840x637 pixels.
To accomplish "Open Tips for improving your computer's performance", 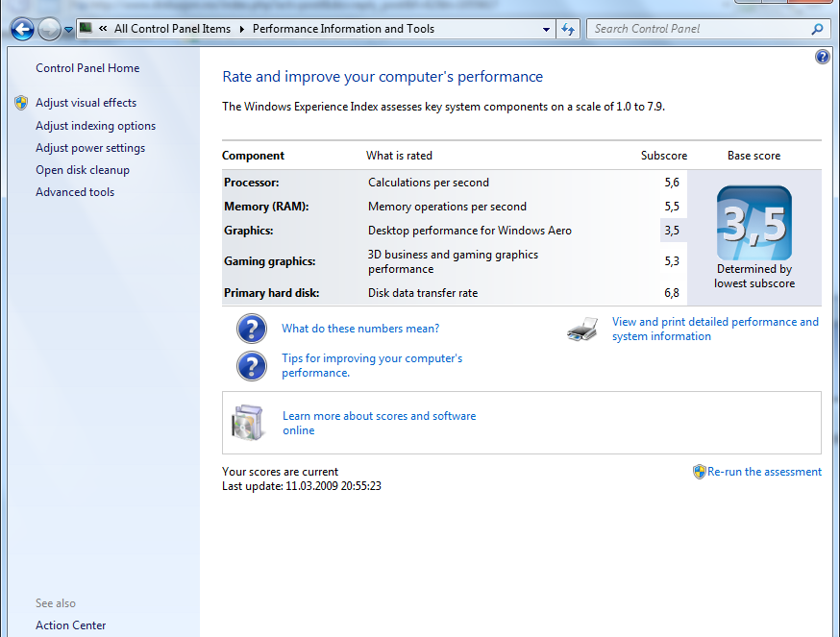I will (x=372, y=365).
